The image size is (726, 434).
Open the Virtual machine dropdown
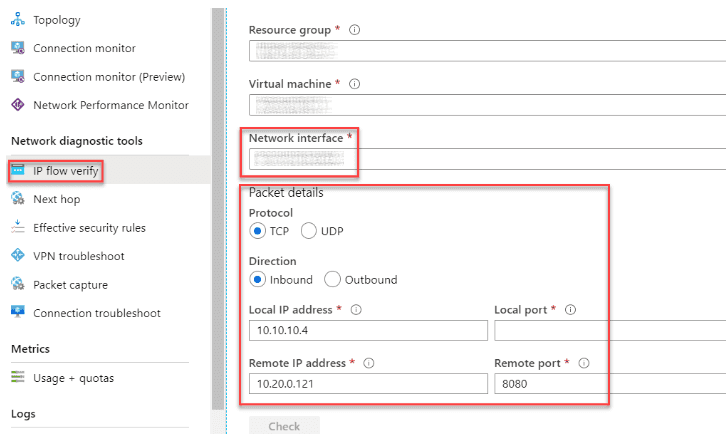487,105
